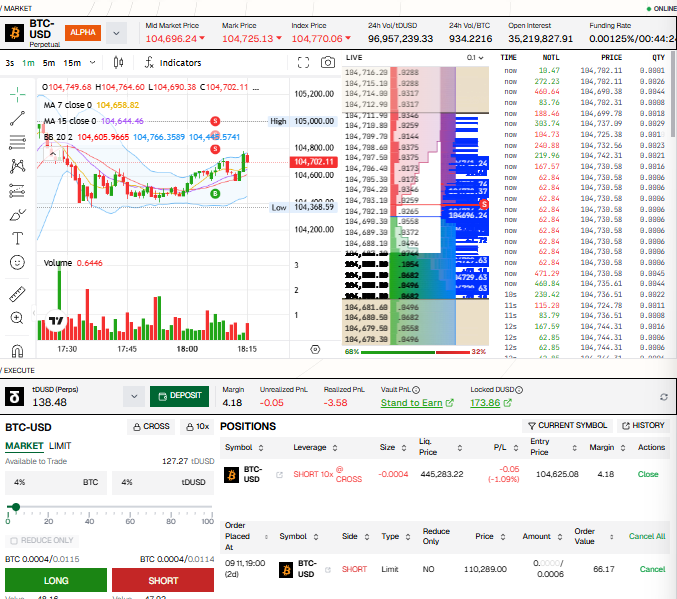Click order book bid price 104,681.60
This screenshot has width=677, height=599.
(x=366, y=307)
